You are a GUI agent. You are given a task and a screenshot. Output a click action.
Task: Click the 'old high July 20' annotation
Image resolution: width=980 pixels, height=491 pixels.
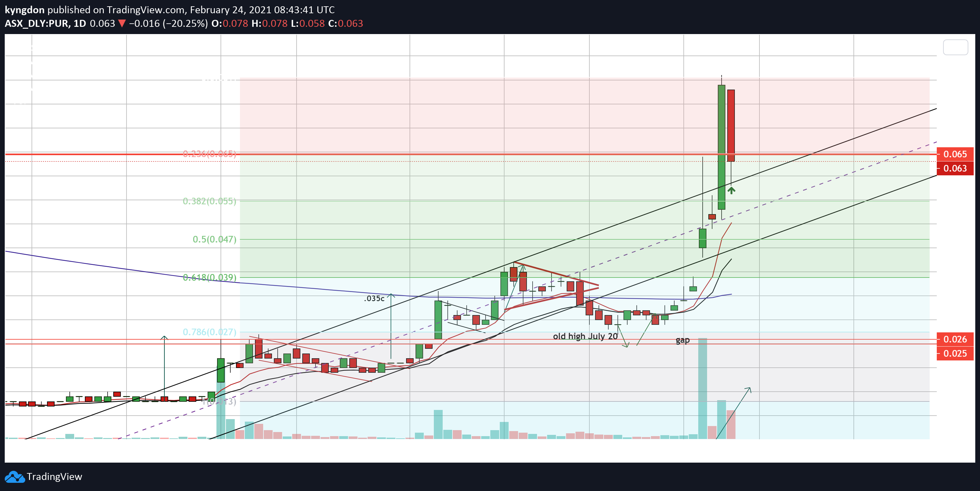[585, 336]
